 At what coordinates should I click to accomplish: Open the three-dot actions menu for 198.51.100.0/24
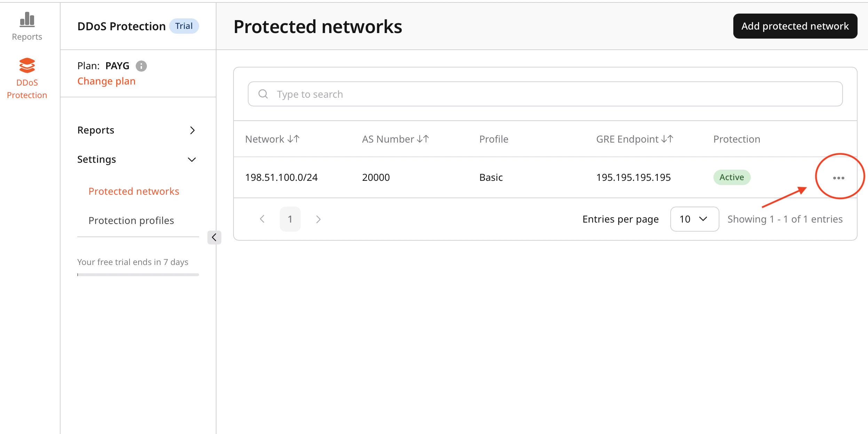tap(838, 177)
